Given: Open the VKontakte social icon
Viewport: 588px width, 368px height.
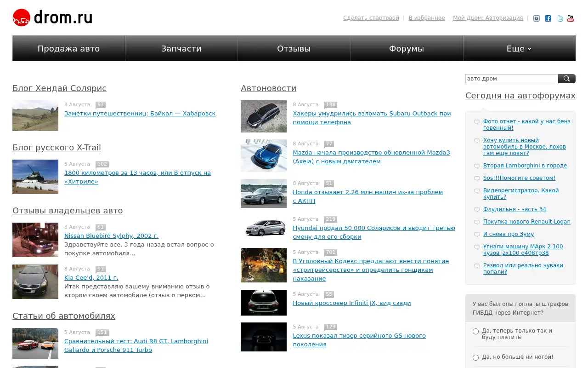Looking at the screenshot, I should coord(537,18).
